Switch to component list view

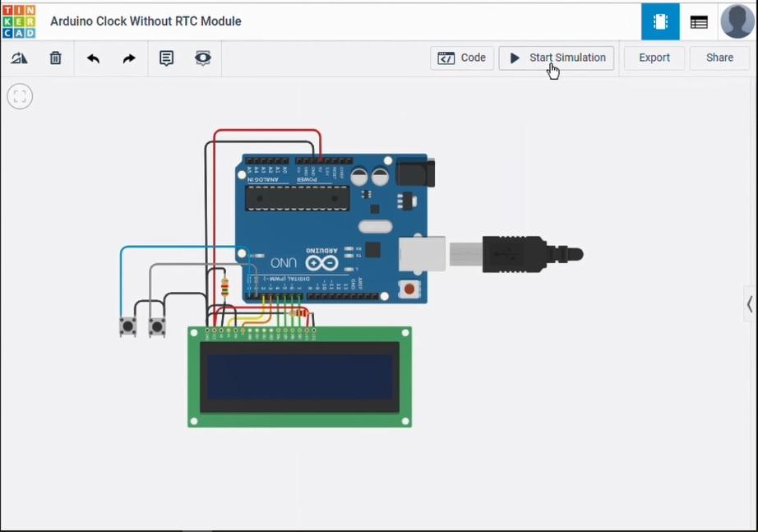pos(699,22)
